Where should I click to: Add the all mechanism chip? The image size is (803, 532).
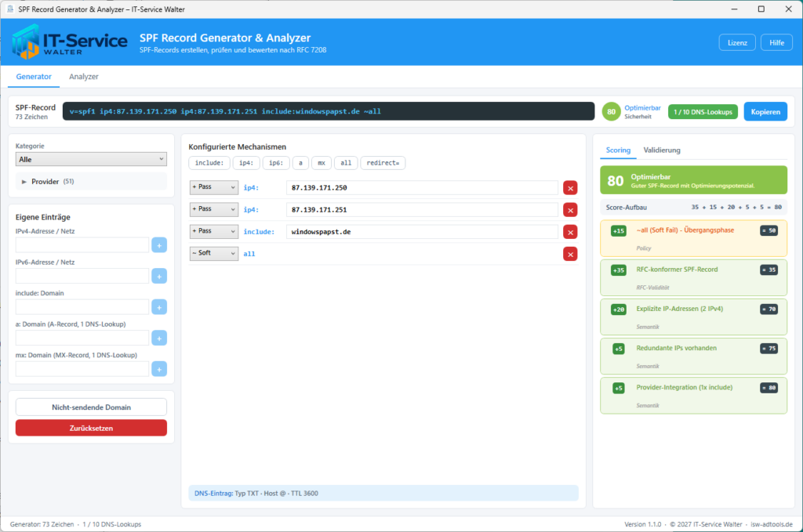pos(346,163)
